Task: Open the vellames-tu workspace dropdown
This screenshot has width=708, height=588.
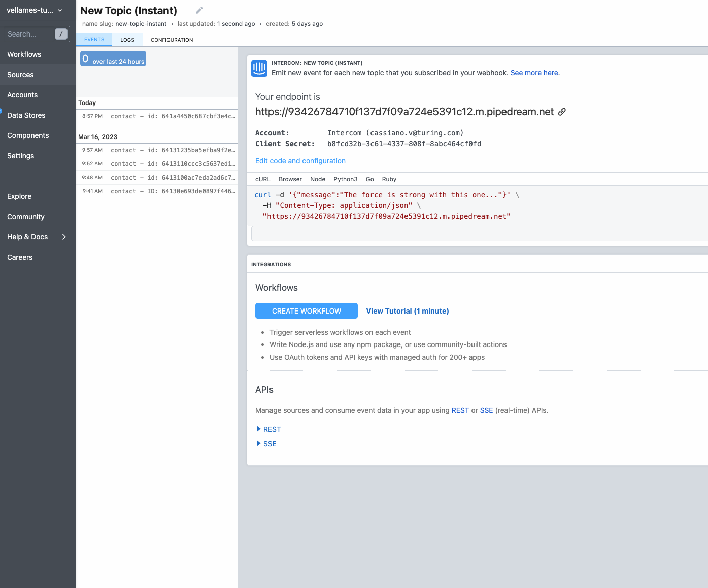Action: tap(35, 10)
